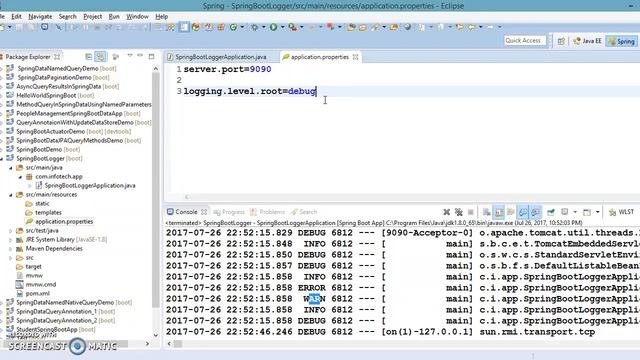Screen dimensions: 640x360
Task: Click the WLST icon in console toolbar
Action: pos(621,212)
